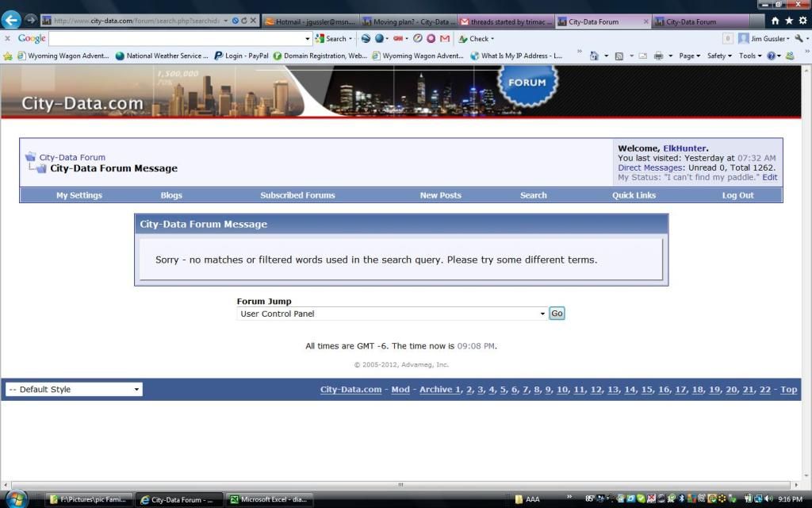The image size is (812, 508).
Task: Switch to the Hotmail browser tab
Action: (x=310, y=21)
